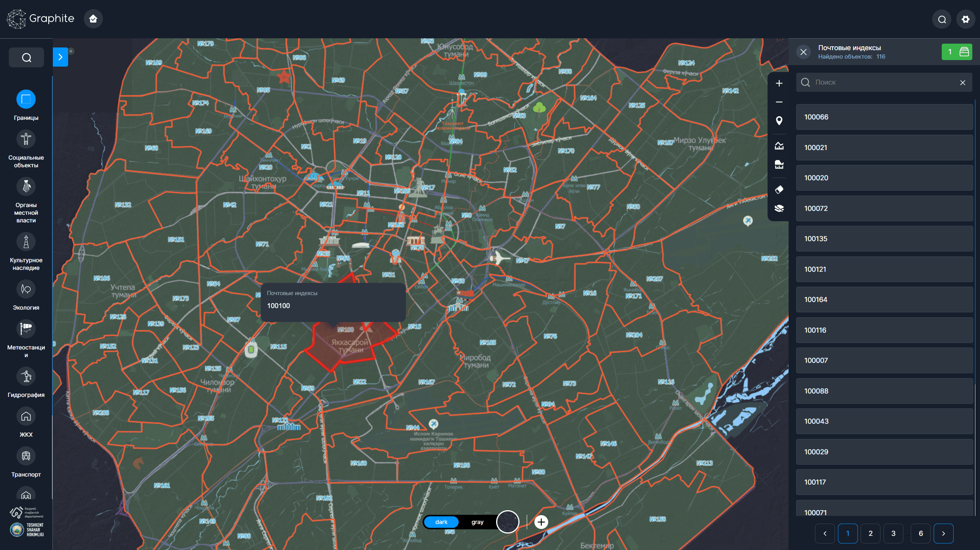
Task: Click the settings gear in the top bar
Action: click(x=965, y=19)
